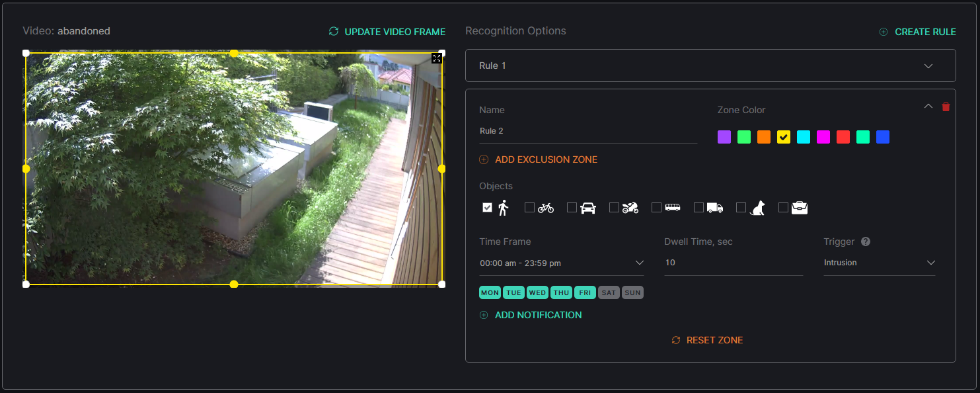Select the green zone color swatch
Screen dimensions: 980x393
pos(744,137)
